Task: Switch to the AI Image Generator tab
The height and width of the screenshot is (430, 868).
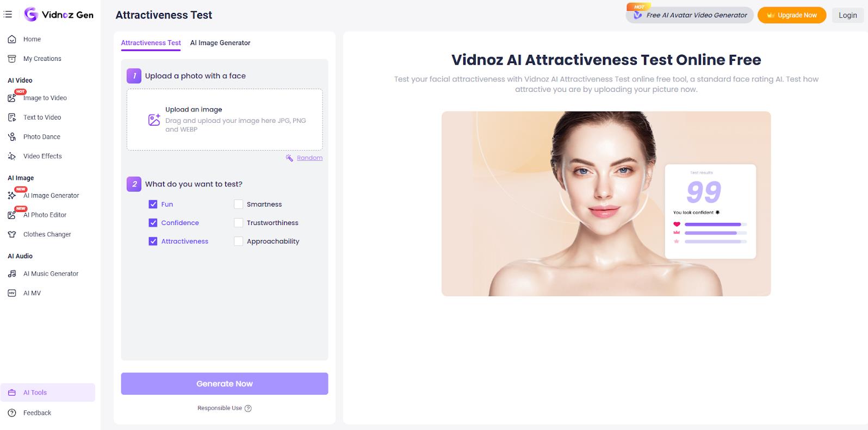Action: [x=220, y=43]
